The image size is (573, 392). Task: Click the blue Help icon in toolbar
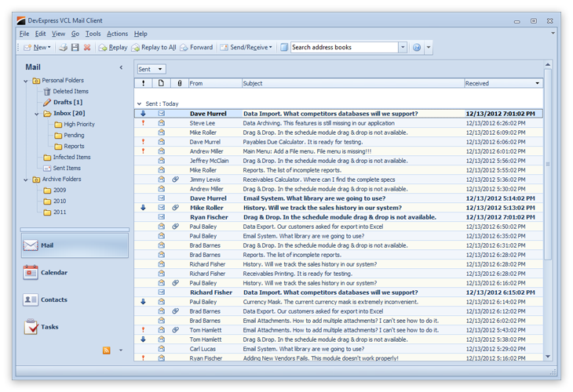[x=417, y=48]
